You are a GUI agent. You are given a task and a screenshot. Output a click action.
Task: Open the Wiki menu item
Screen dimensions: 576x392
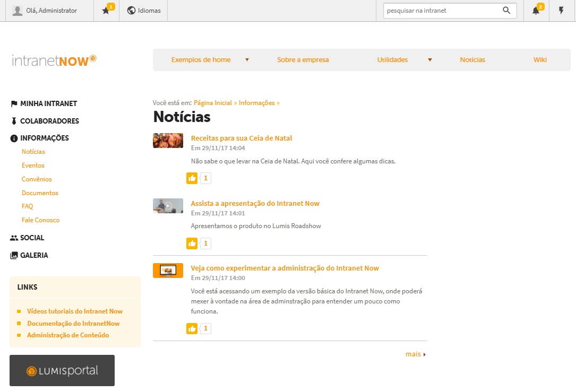pyautogui.click(x=540, y=60)
